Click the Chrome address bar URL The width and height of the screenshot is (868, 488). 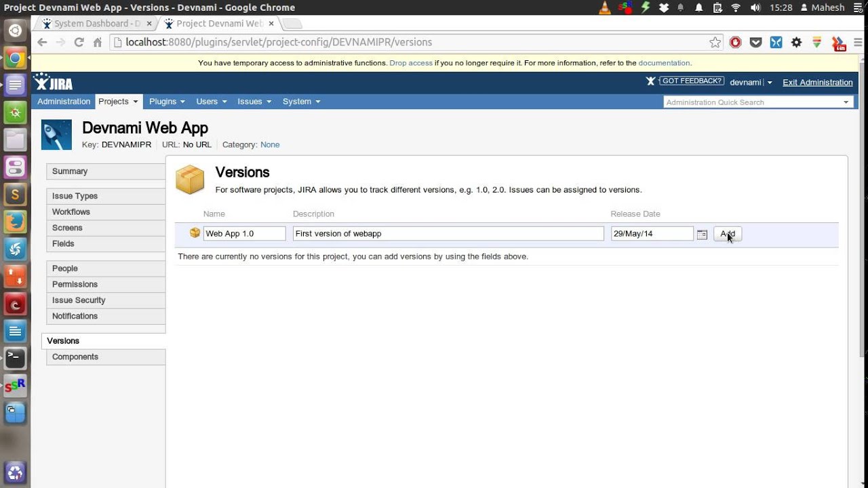click(x=279, y=42)
